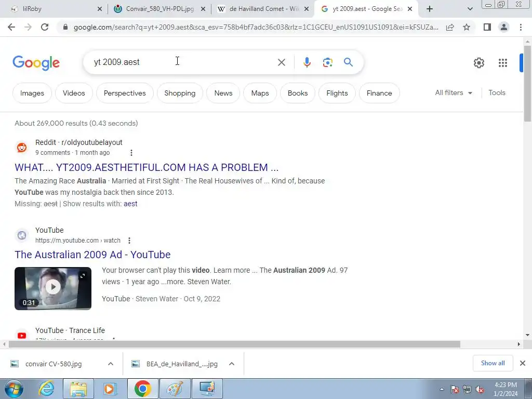532x399 pixels.
Task: Select the Finance filter
Action: pyautogui.click(x=379, y=93)
